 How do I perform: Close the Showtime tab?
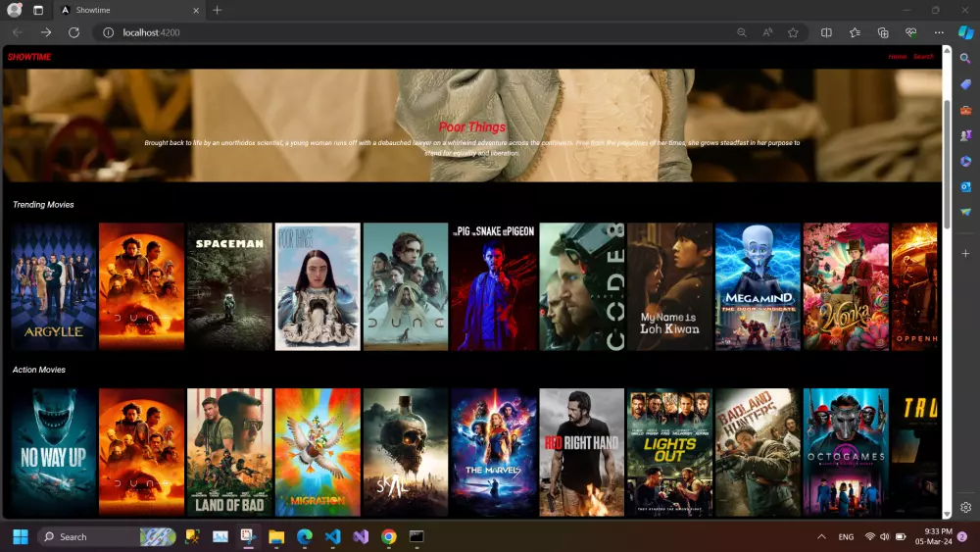tap(196, 10)
